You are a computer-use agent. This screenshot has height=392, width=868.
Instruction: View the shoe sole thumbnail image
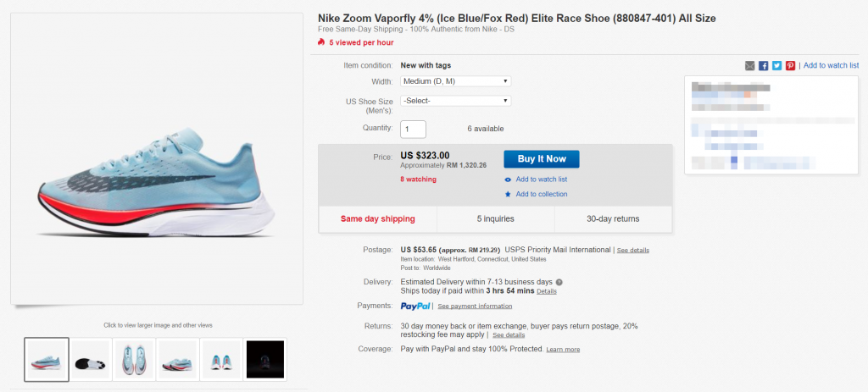click(90, 359)
